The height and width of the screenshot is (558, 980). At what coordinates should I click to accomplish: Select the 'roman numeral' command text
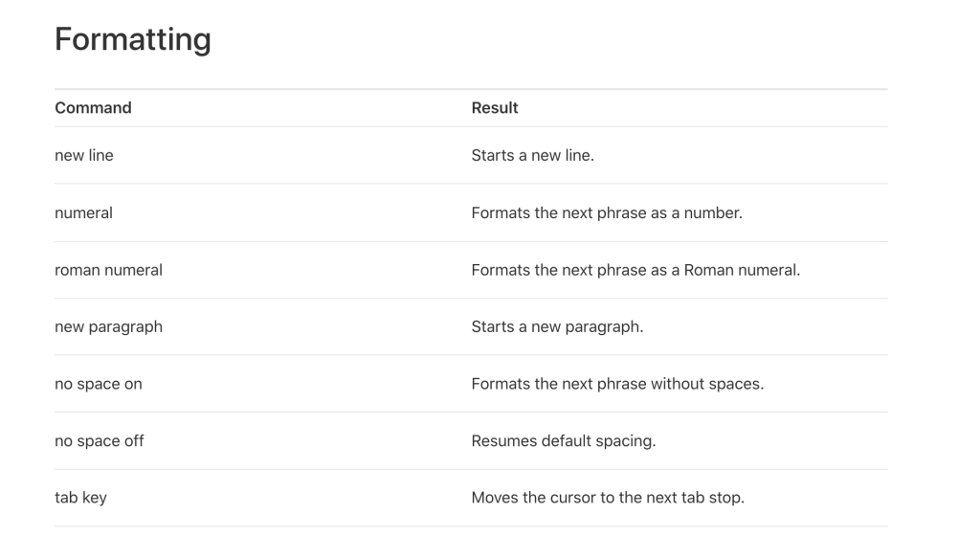click(108, 270)
